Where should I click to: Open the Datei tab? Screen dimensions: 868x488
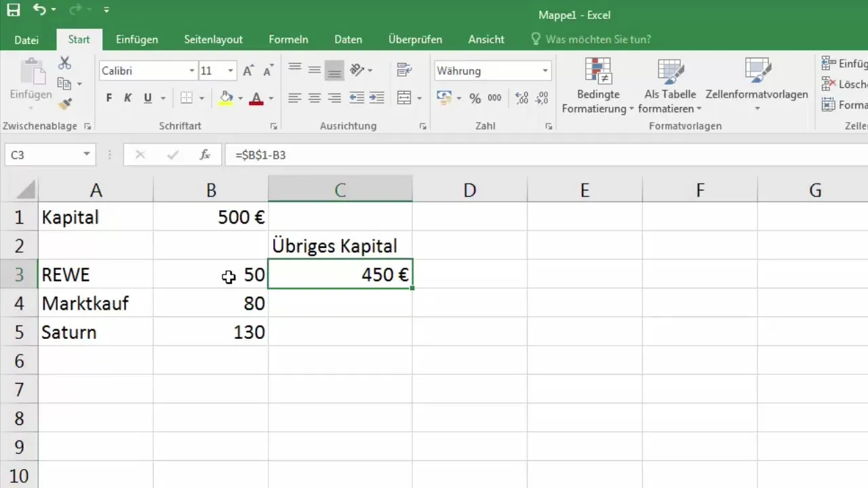[26, 40]
